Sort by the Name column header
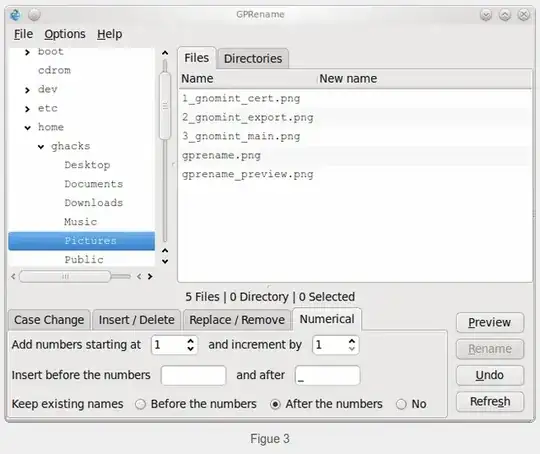The width and height of the screenshot is (540, 454). (x=248, y=79)
